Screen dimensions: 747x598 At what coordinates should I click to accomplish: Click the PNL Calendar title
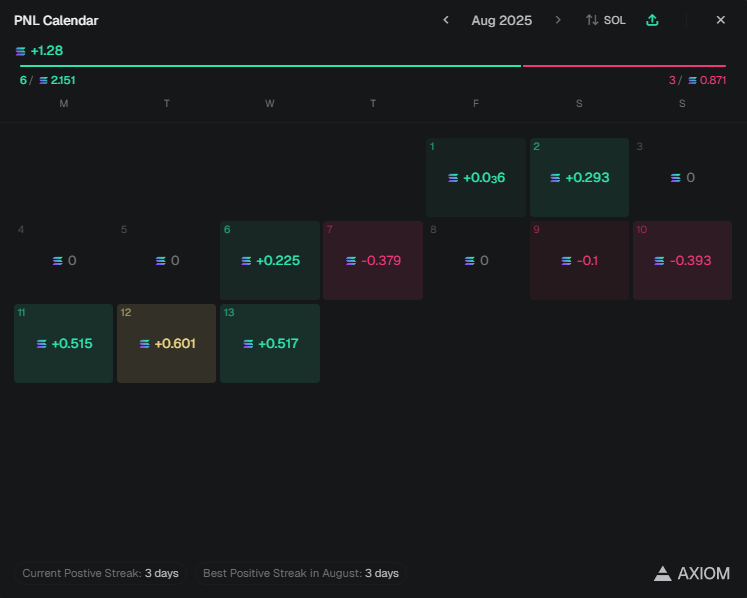point(56,20)
